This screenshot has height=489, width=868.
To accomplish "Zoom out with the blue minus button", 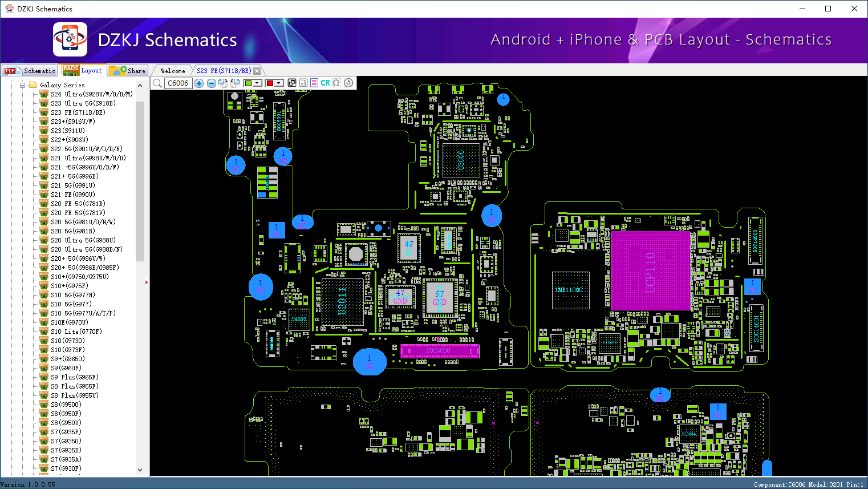I will pos(212,83).
